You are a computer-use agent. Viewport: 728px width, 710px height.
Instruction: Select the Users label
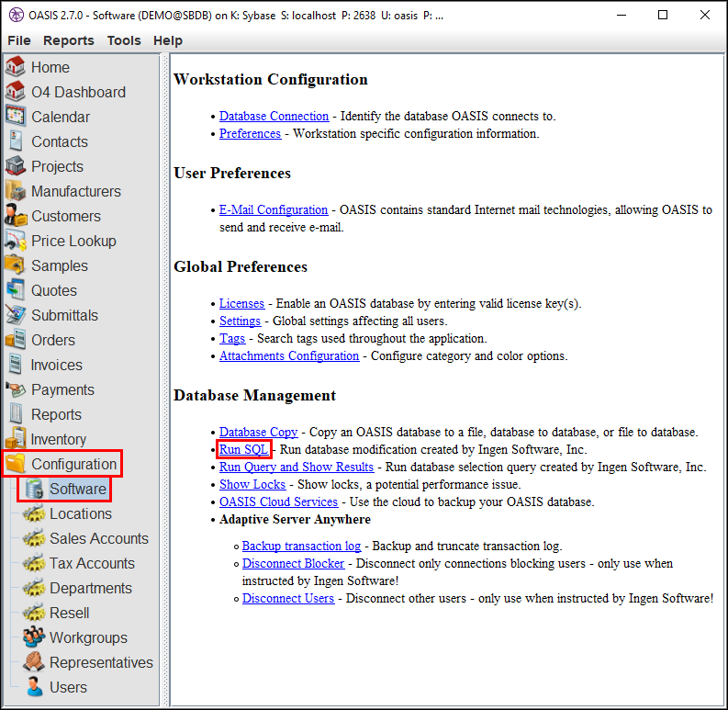tap(68, 687)
